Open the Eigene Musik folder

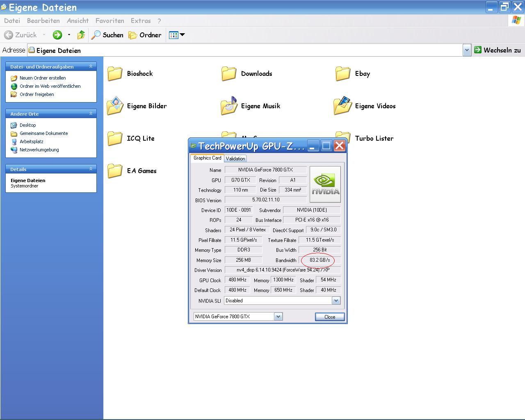(x=251, y=106)
